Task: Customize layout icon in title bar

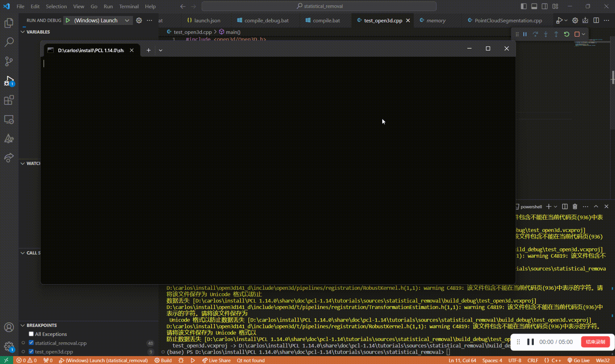Action: 555,6
